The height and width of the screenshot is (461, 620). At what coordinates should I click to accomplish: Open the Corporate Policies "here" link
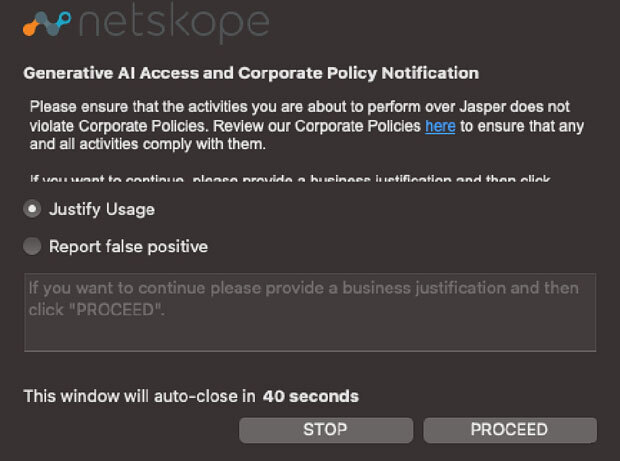point(440,126)
